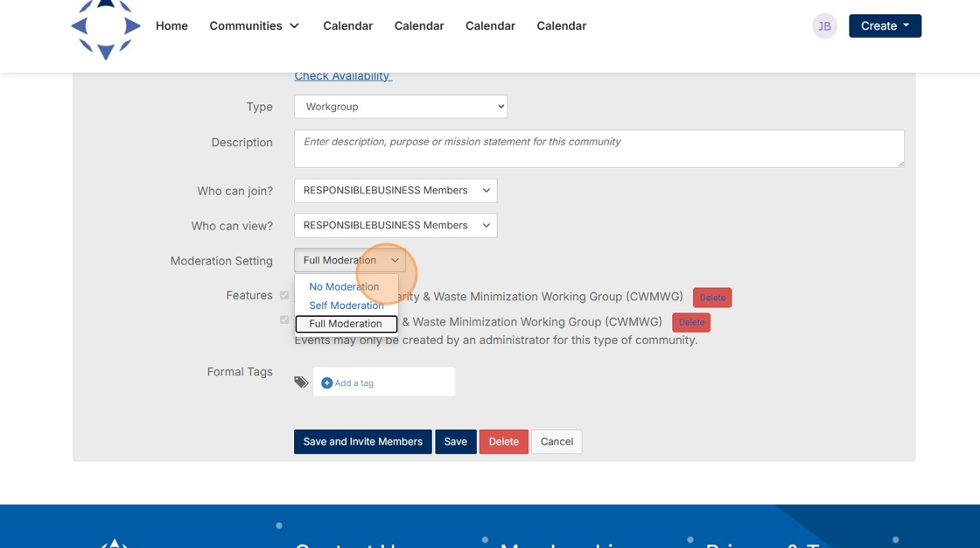Click the Add a tag field
This screenshot has width=980, height=548.
[x=384, y=382]
